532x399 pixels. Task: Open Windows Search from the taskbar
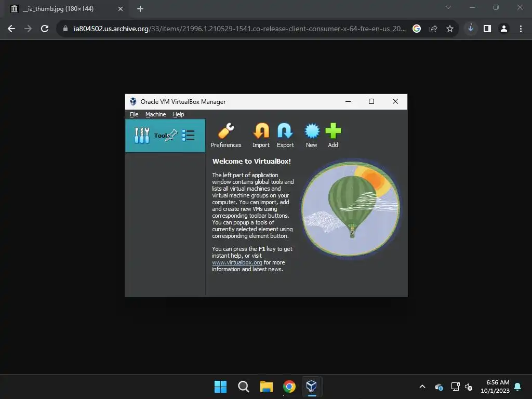click(x=244, y=387)
